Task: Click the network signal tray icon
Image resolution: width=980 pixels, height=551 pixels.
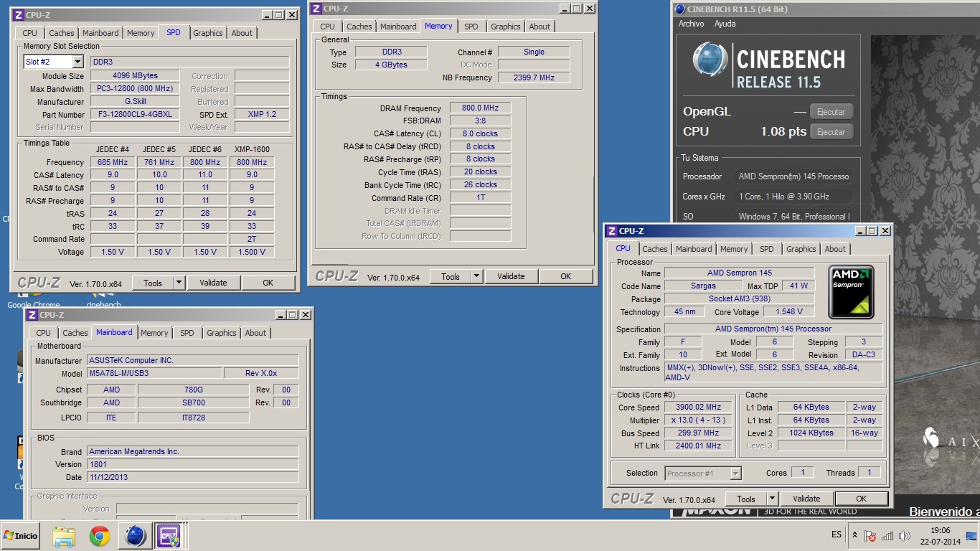Action: (x=887, y=536)
